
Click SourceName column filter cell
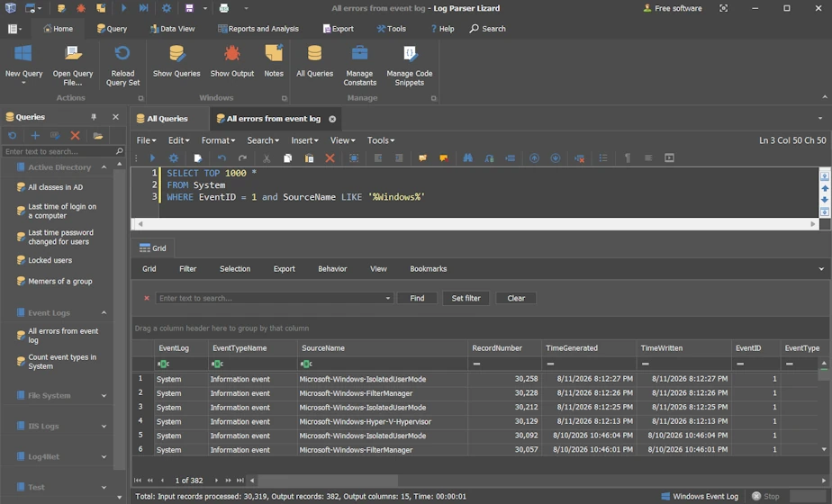382,364
